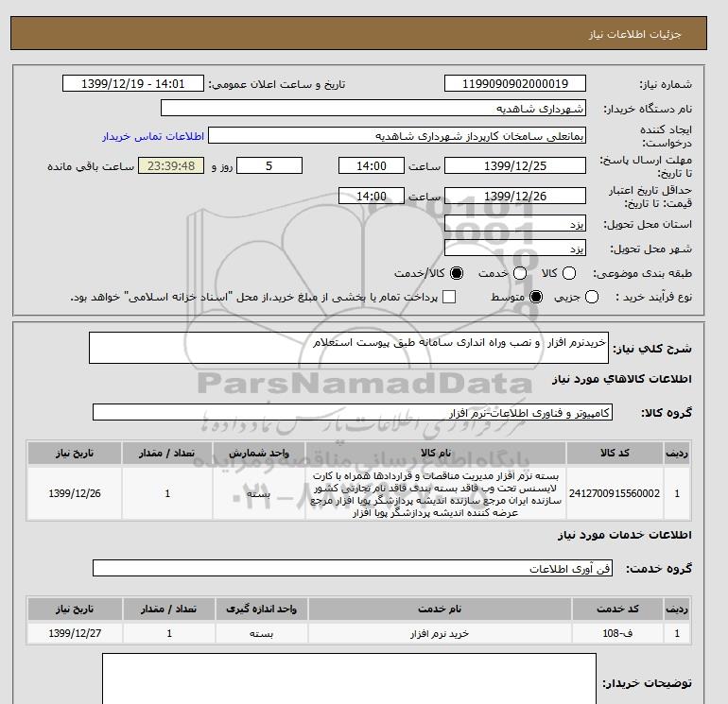Click the نام خدمت column header

point(440,609)
